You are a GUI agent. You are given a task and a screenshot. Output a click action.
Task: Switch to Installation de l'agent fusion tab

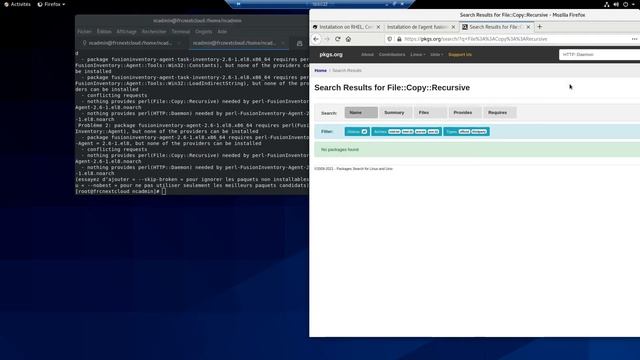coord(417,27)
